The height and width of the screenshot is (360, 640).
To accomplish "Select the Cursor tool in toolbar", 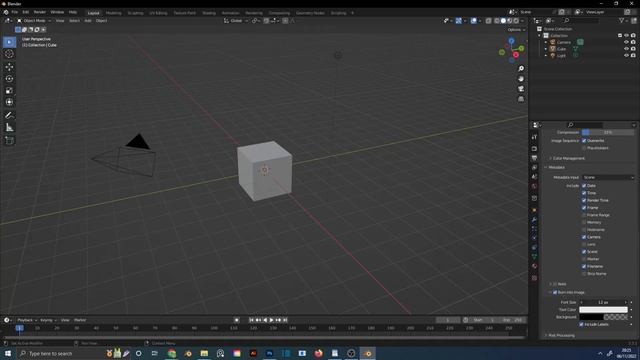I will [x=9, y=54].
